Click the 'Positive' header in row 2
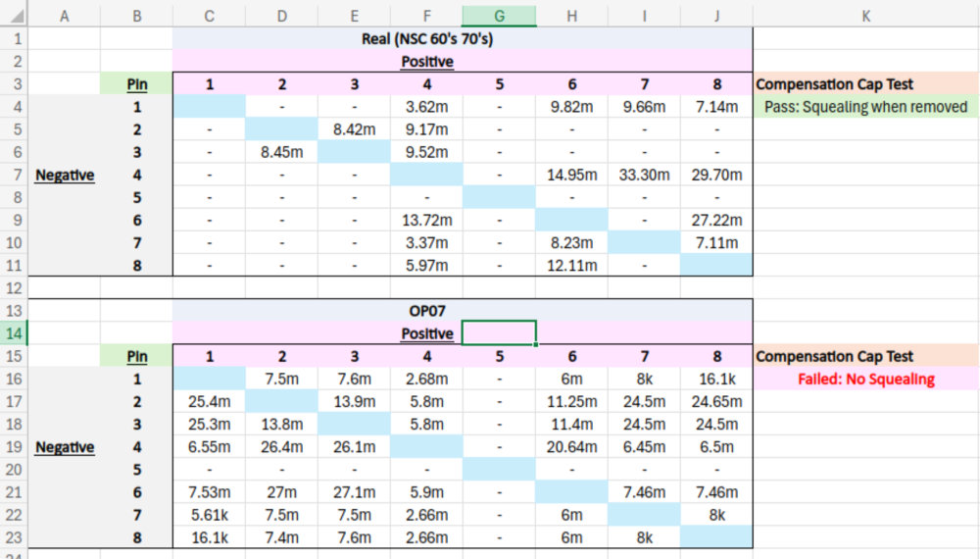 pyautogui.click(x=427, y=61)
